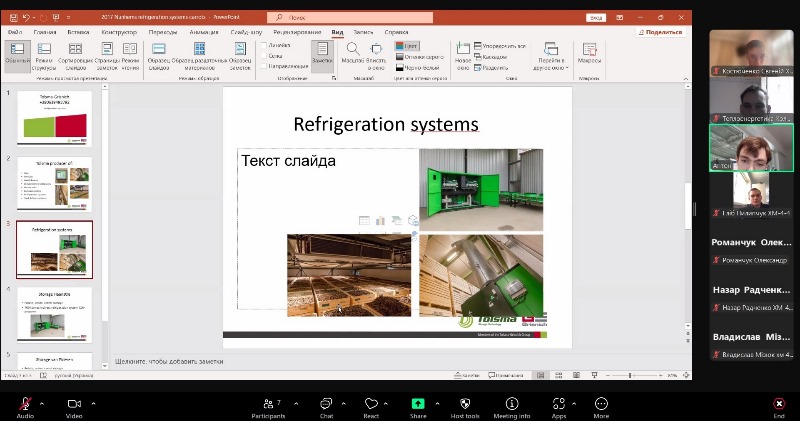Click the Поделиться share button
800x421 pixels.
pyautogui.click(x=659, y=32)
